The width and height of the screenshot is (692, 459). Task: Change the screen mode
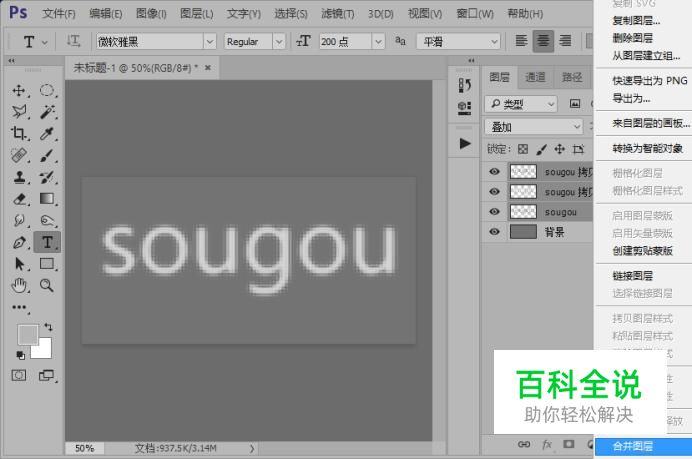point(46,376)
